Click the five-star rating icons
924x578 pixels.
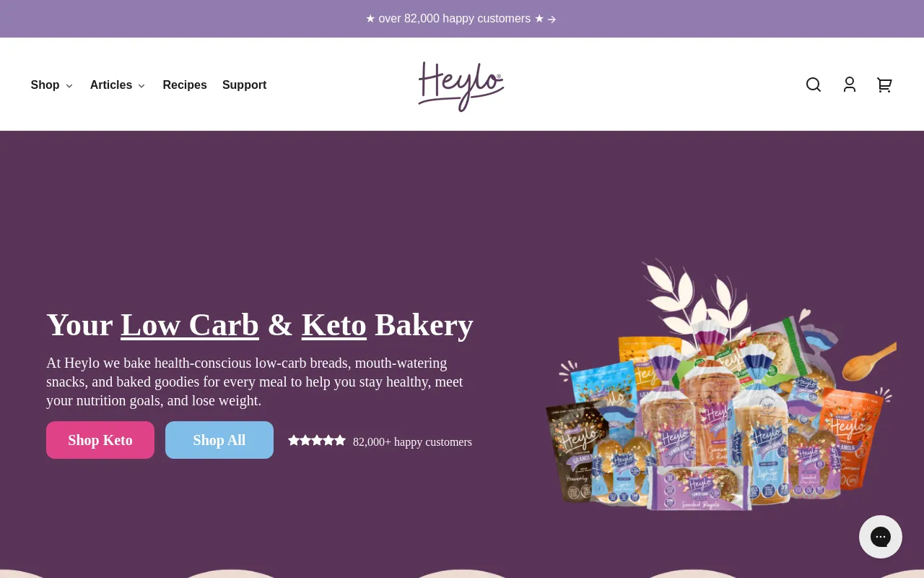click(x=317, y=441)
